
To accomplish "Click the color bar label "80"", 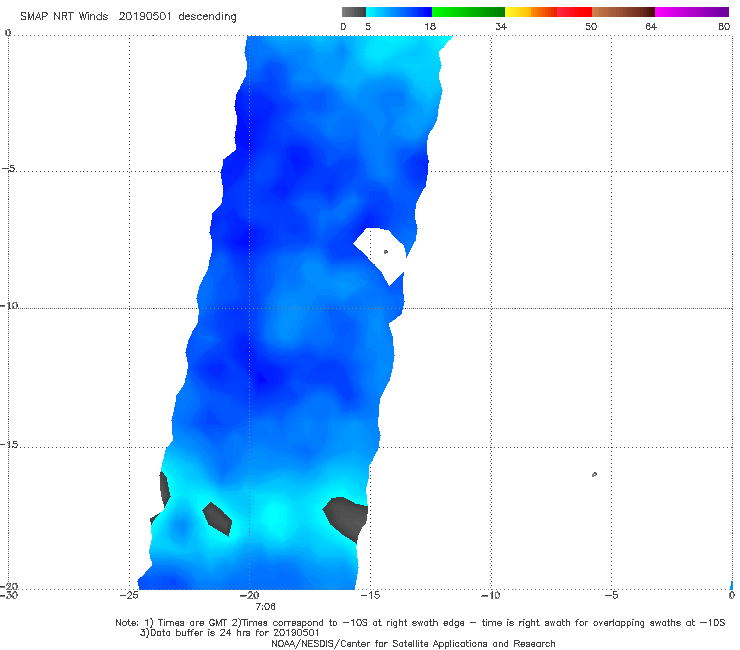I will [724, 26].
